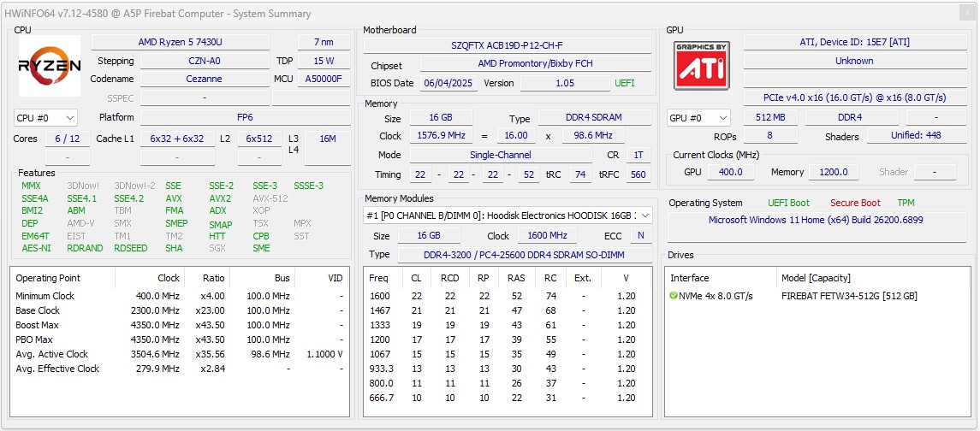
Task: Click the Operating Point column header
Action: point(48,278)
